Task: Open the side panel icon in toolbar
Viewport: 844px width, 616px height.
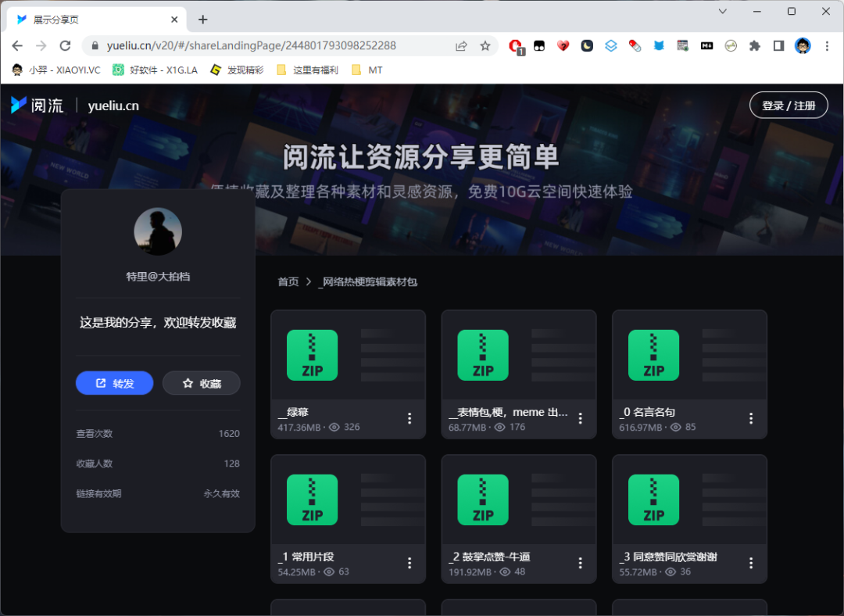Action: (778, 45)
